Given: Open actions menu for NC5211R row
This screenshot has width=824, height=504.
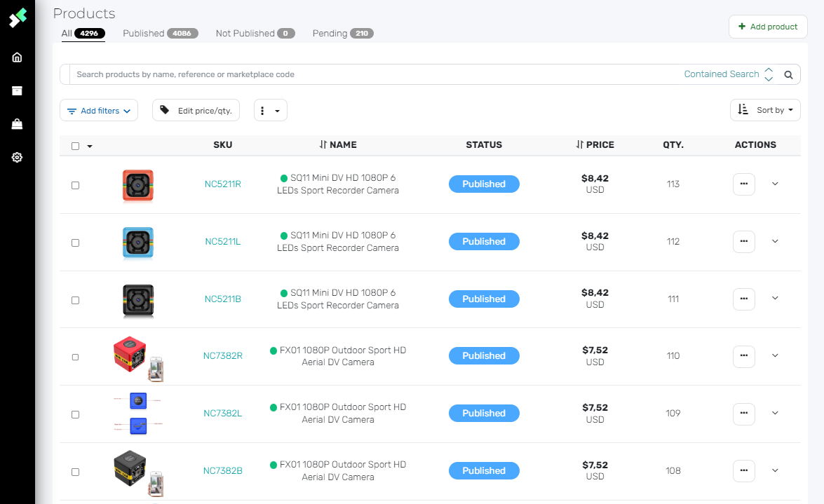Looking at the screenshot, I should 743,184.
